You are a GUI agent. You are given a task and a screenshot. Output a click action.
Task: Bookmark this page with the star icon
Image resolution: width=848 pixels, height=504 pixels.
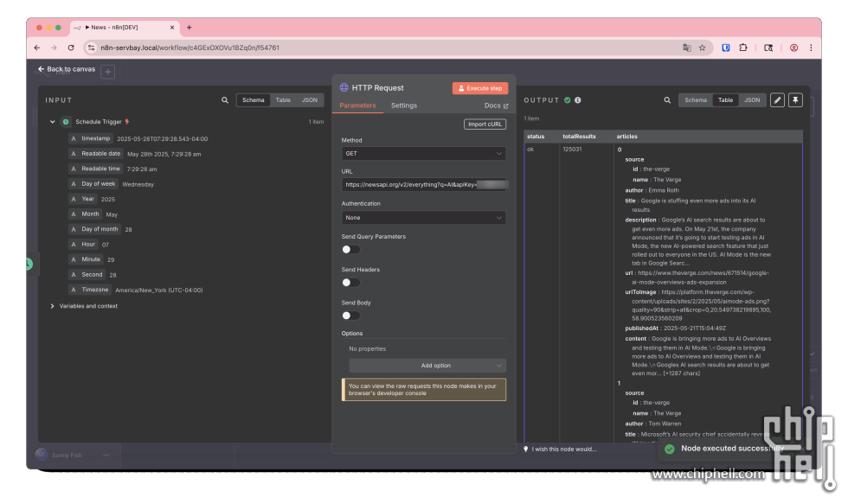point(702,48)
